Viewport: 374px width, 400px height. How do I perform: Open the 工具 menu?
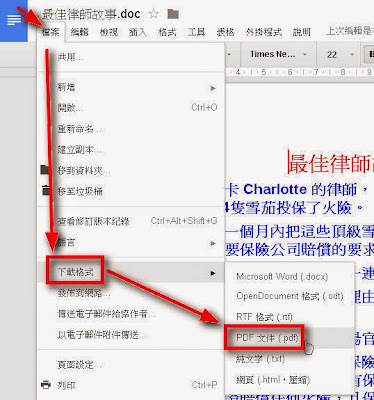coord(196,32)
